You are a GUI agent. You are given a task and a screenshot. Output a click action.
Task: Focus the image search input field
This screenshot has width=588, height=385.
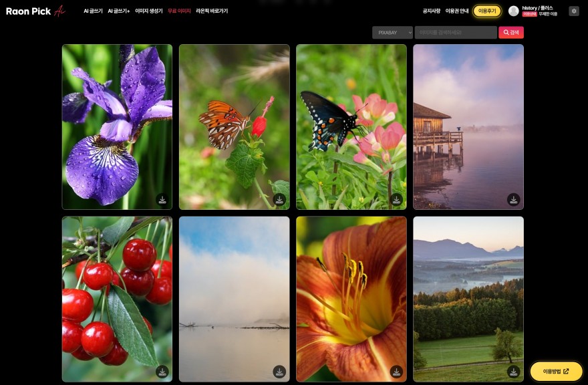pyautogui.click(x=455, y=32)
